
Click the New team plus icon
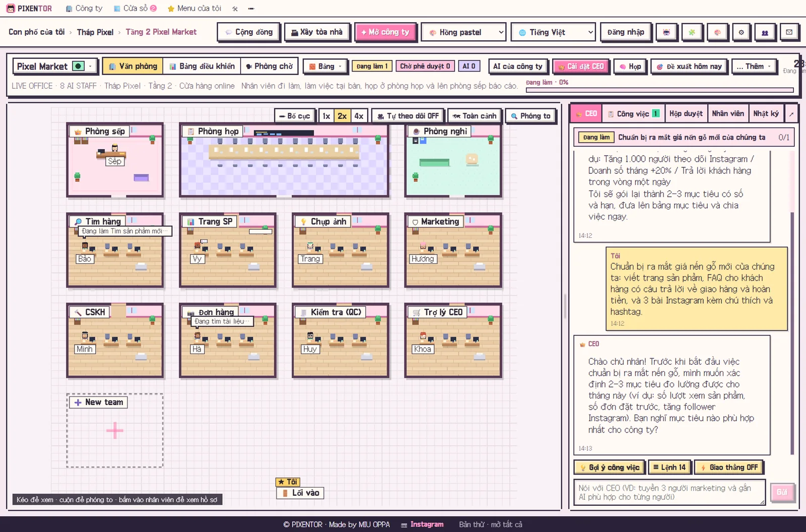coord(115,430)
